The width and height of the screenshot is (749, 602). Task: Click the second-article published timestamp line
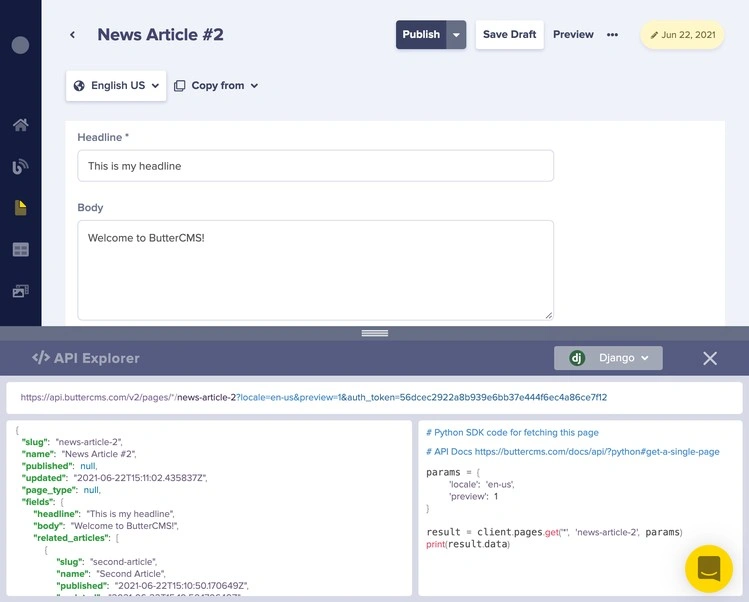(x=152, y=585)
